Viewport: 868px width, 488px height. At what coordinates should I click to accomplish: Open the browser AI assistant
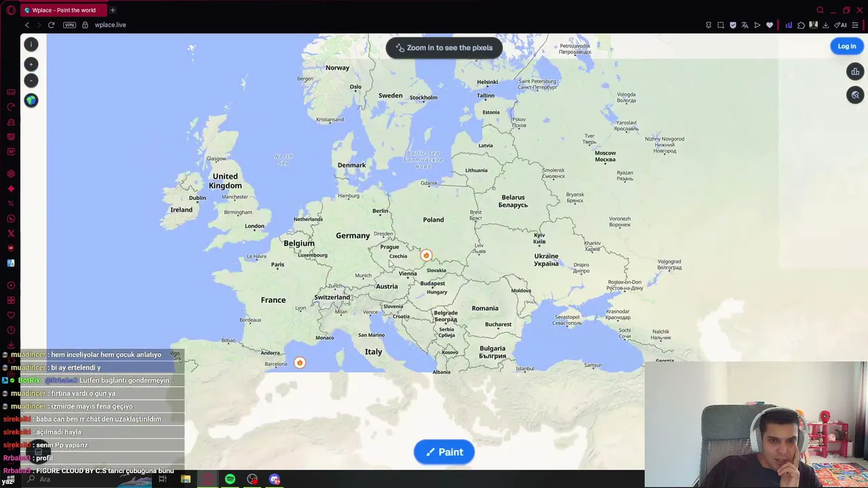841,25
